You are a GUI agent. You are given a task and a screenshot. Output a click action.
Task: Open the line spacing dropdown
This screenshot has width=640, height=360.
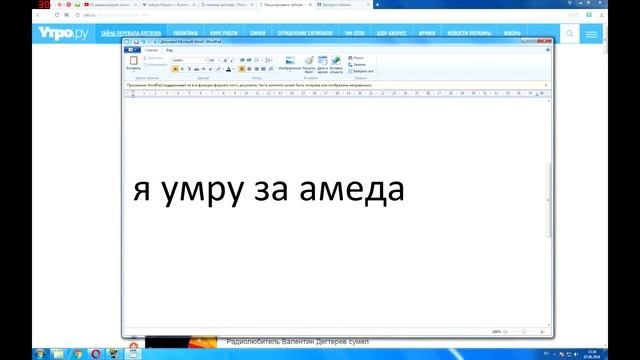coord(268,60)
